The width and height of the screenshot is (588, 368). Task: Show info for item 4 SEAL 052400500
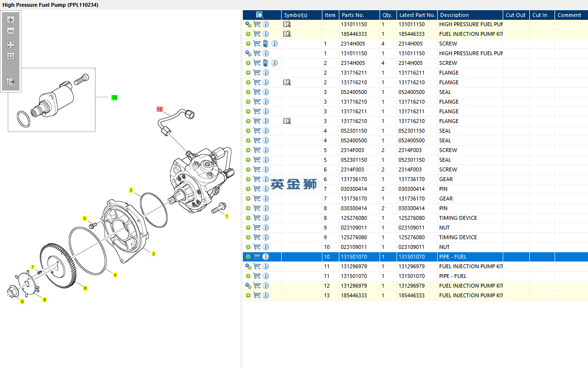(266, 140)
